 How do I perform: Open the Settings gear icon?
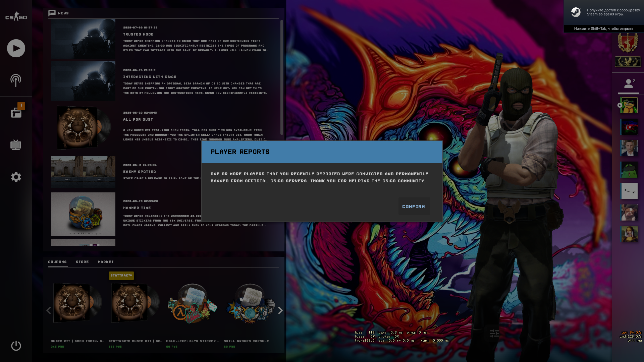[x=16, y=177]
